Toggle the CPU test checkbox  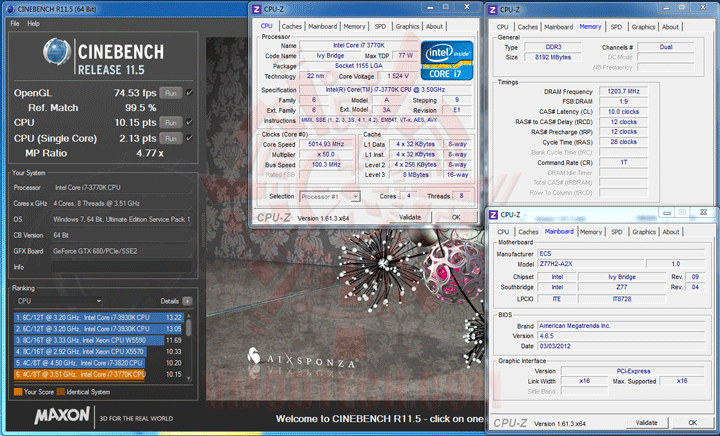189,122
